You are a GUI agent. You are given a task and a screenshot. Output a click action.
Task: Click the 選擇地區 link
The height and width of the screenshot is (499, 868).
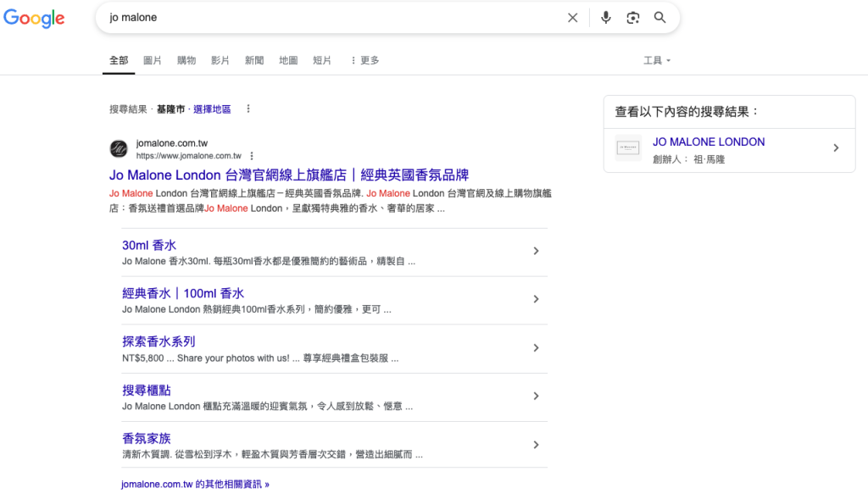click(212, 109)
